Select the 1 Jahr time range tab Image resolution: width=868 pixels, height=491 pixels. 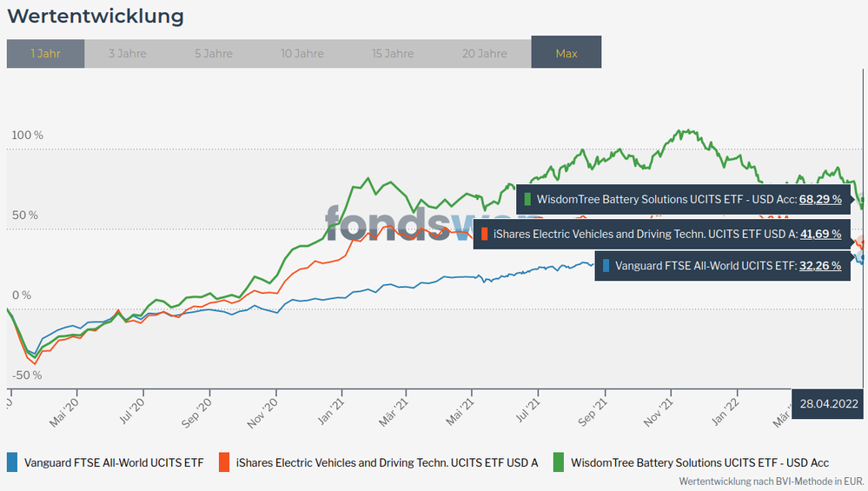click(x=45, y=53)
